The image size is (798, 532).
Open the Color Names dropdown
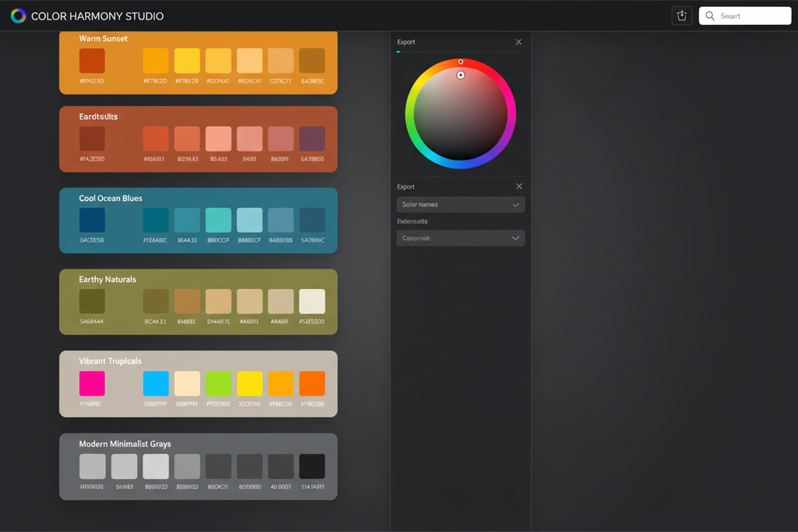click(x=460, y=205)
